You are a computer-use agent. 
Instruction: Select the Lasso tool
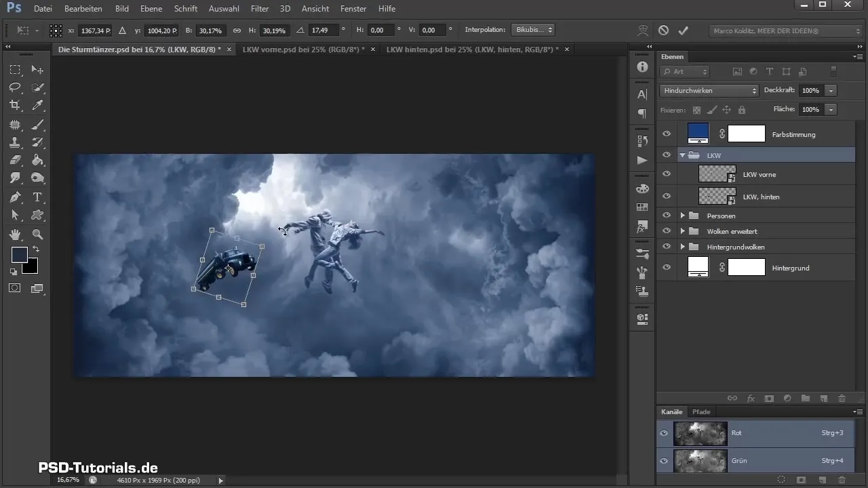(x=15, y=87)
